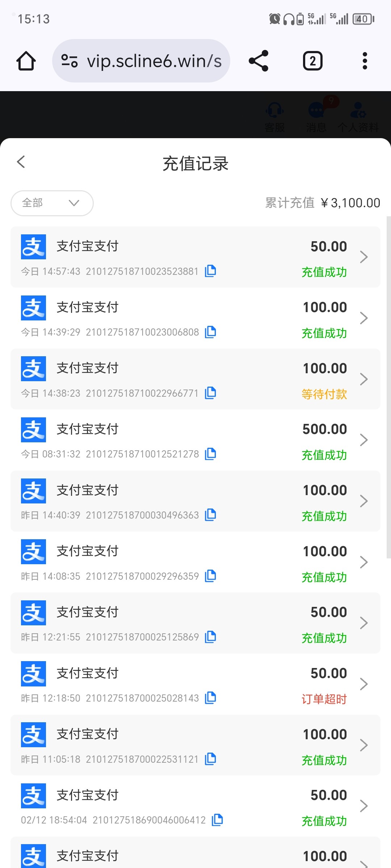Image resolution: width=391 pixels, height=868 pixels.
Task: Tap the browser home icon
Action: pyautogui.click(x=26, y=61)
